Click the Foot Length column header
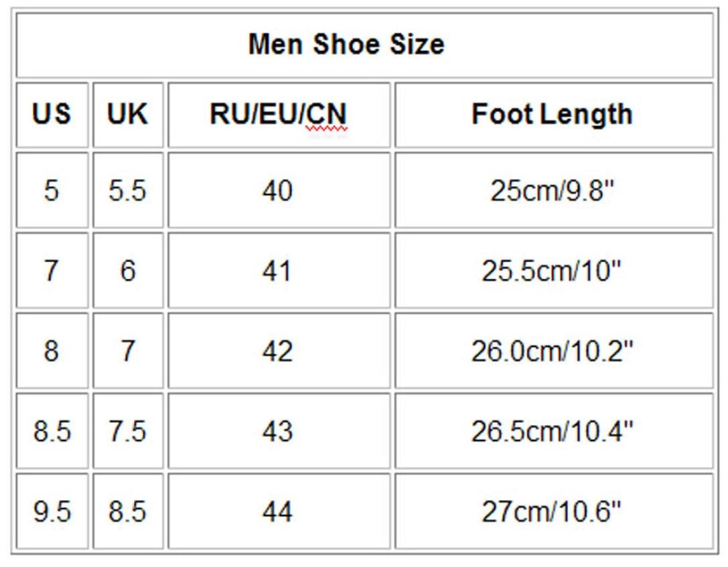Screen dimensions: 728x567 553,115
